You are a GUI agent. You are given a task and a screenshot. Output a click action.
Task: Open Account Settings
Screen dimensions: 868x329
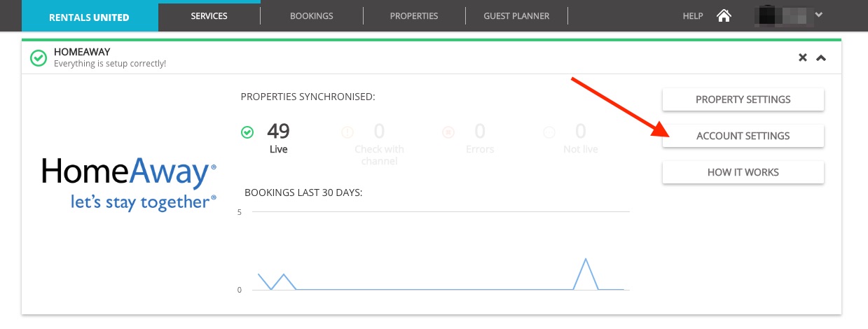743,136
